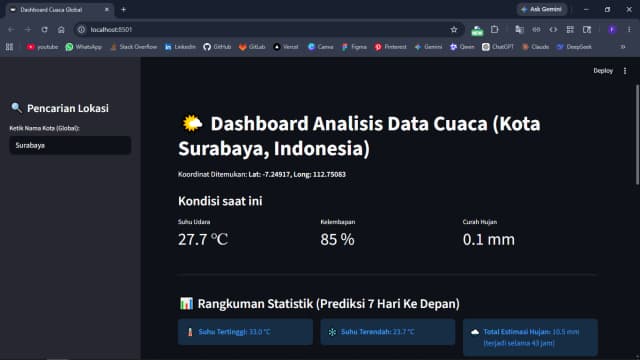The height and width of the screenshot is (360, 640).
Task: Click the Rangkuman Statistik heading
Action: pos(319,304)
